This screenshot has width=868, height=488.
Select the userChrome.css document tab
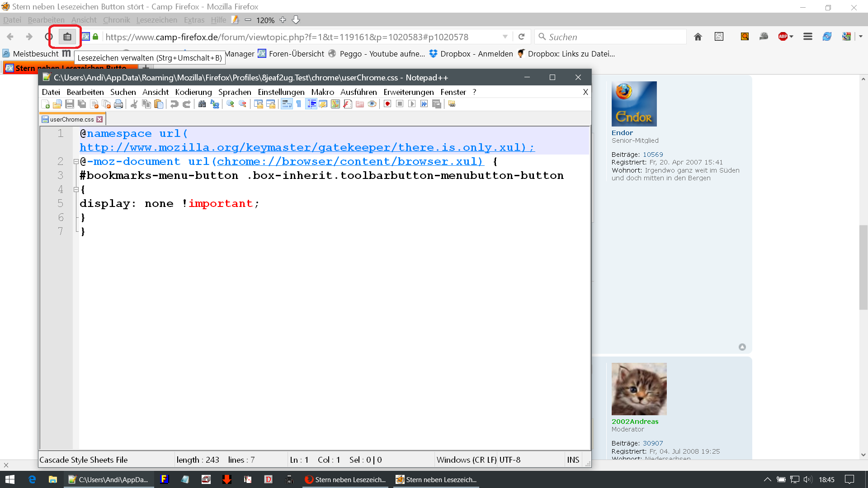click(71, 119)
